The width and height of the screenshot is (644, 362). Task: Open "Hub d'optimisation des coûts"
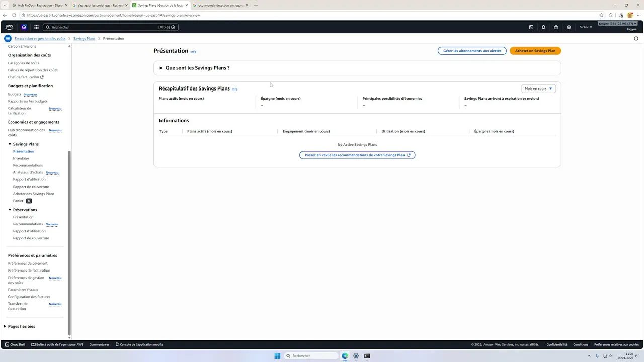[27, 132]
